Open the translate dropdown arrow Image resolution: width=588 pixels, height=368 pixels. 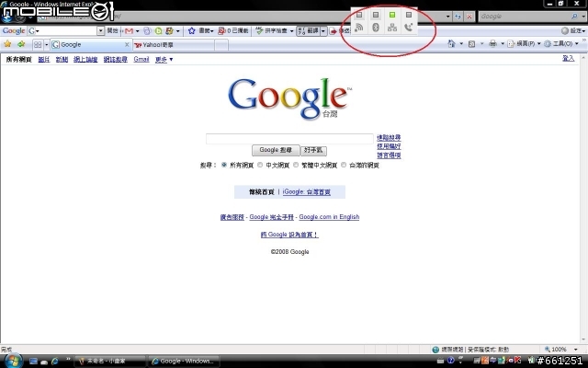tap(323, 30)
